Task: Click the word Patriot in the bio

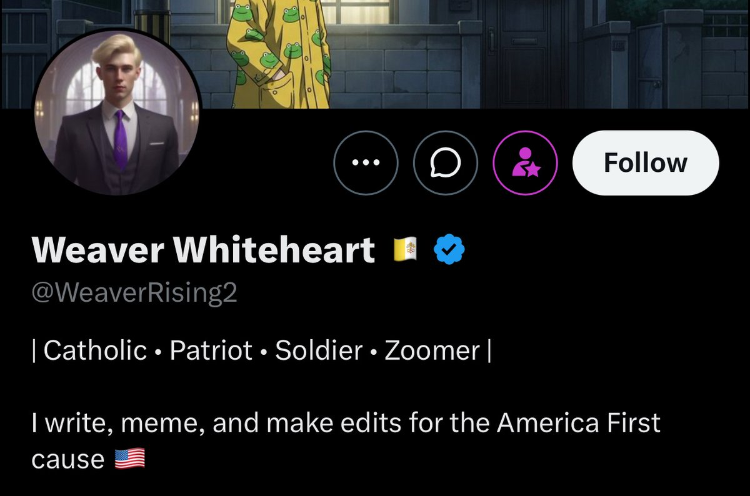Action: click(x=211, y=351)
